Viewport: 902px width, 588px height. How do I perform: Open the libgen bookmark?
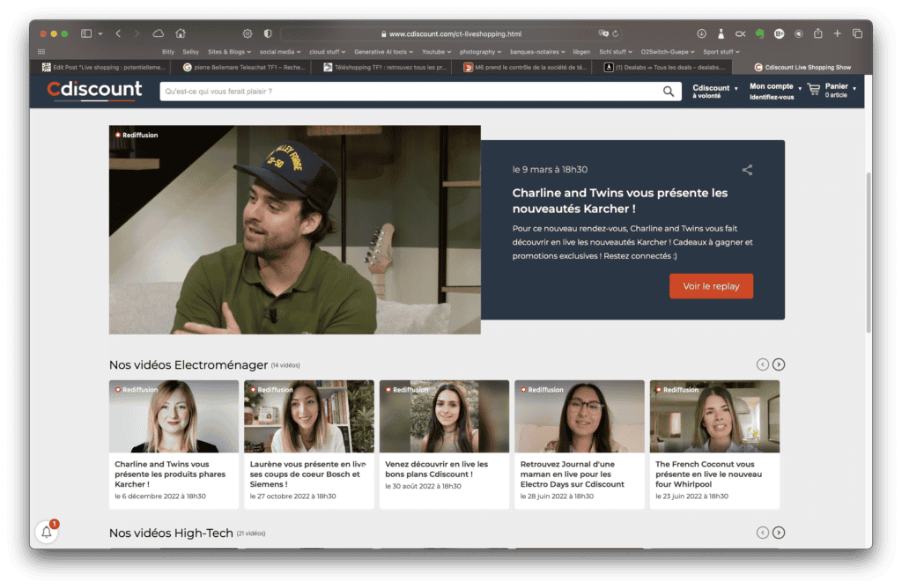(x=581, y=52)
